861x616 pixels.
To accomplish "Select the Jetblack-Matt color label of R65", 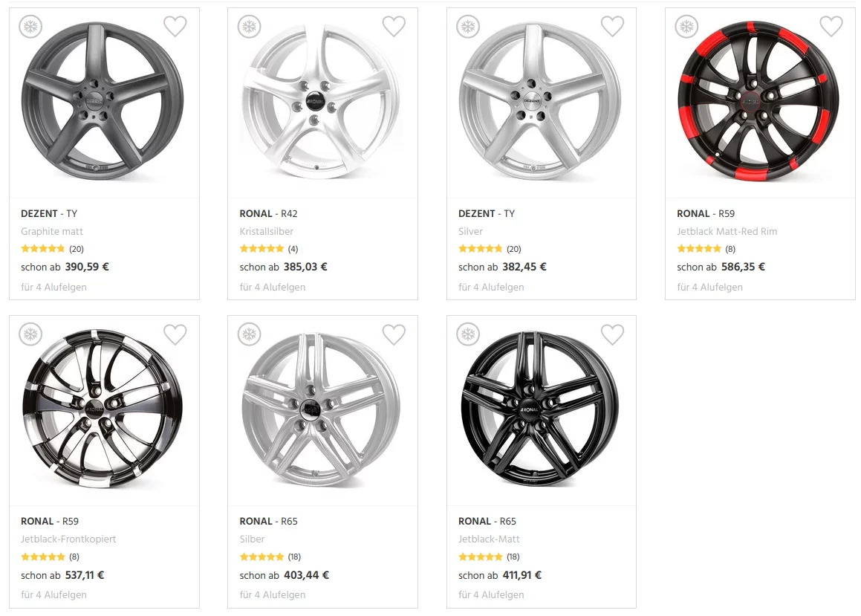I will coord(489,539).
